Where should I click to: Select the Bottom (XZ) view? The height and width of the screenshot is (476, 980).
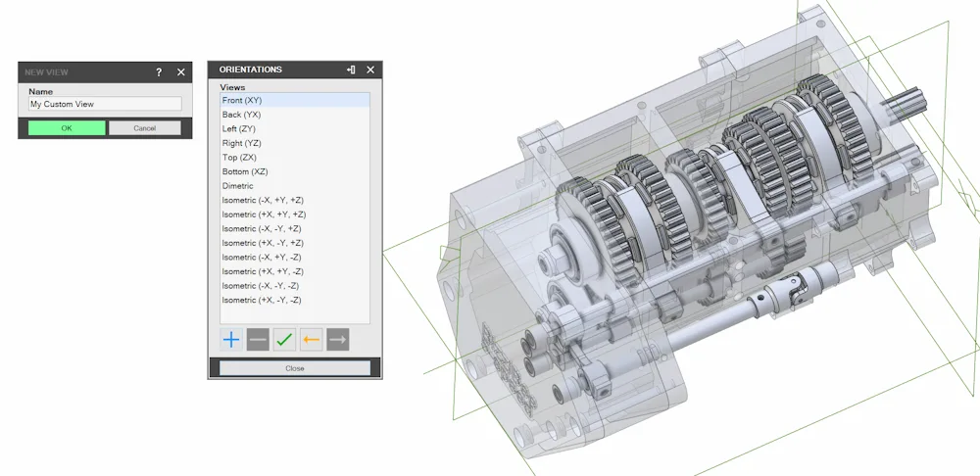tap(294, 171)
